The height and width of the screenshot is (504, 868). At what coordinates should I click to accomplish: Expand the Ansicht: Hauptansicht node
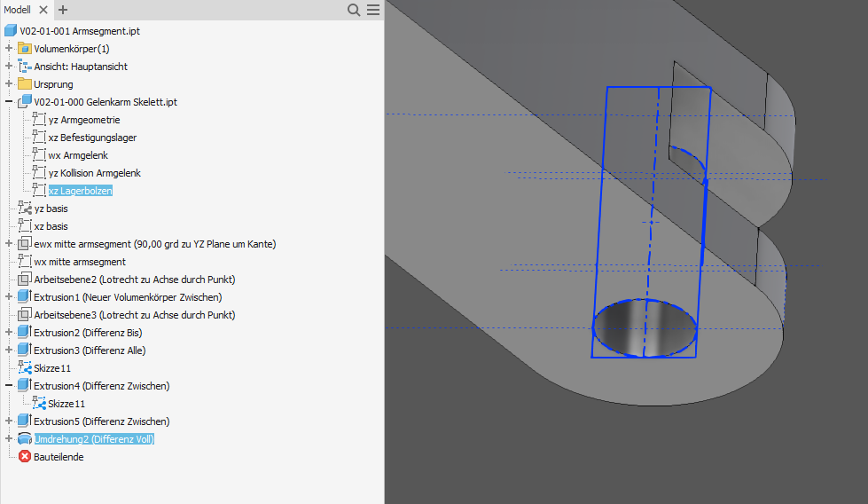tap(8, 67)
